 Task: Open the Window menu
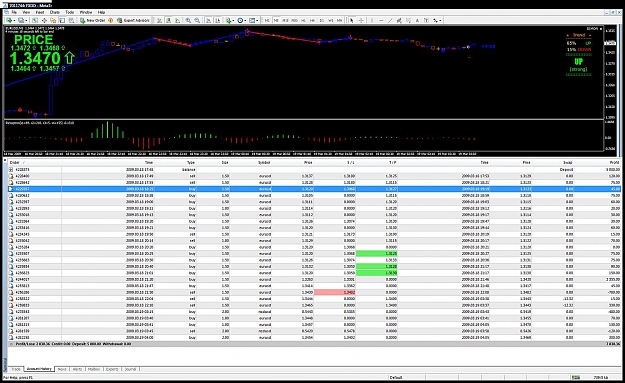(86, 12)
